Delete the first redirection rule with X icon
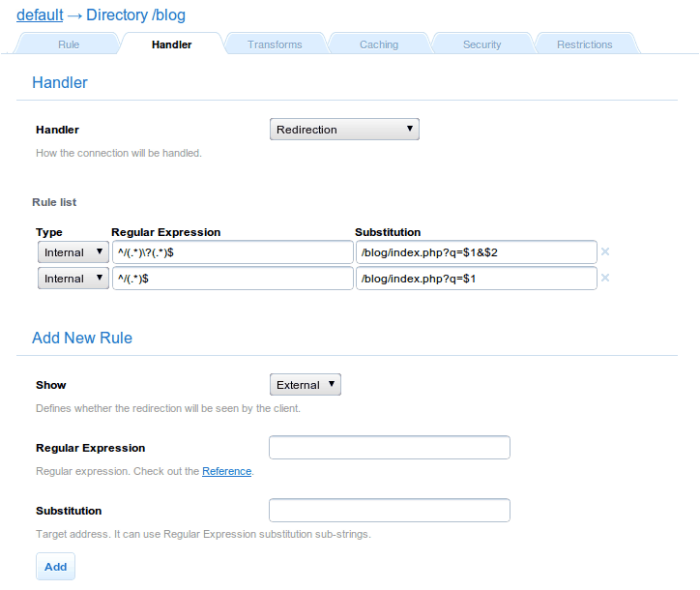This screenshot has width=700, height=590. 605,252
